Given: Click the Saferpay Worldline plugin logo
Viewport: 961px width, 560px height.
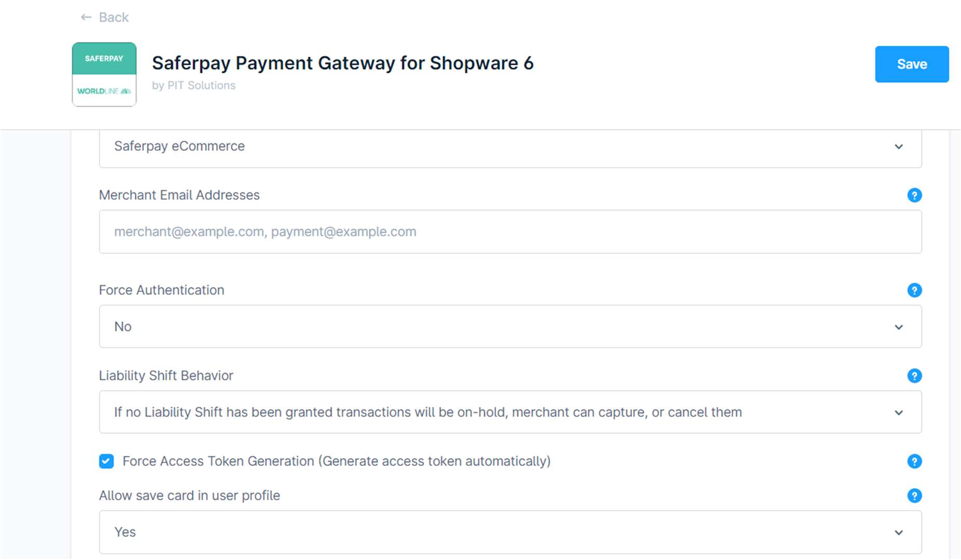Looking at the screenshot, I should click(104, 74).
